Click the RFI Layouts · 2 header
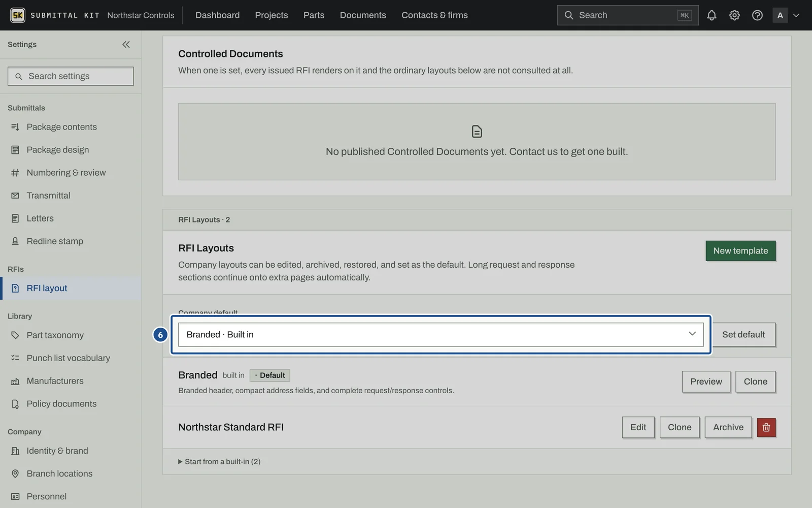 tap(204, 219)
